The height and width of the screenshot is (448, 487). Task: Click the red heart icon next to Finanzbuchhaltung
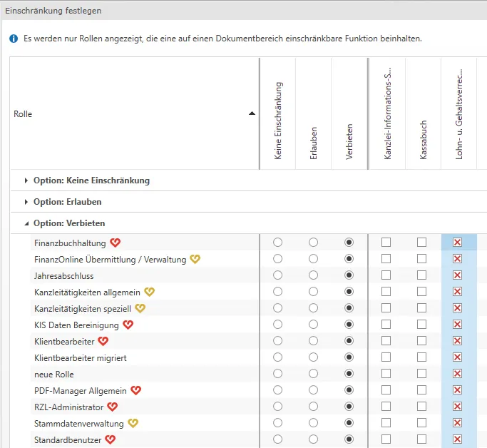(116, 243)
